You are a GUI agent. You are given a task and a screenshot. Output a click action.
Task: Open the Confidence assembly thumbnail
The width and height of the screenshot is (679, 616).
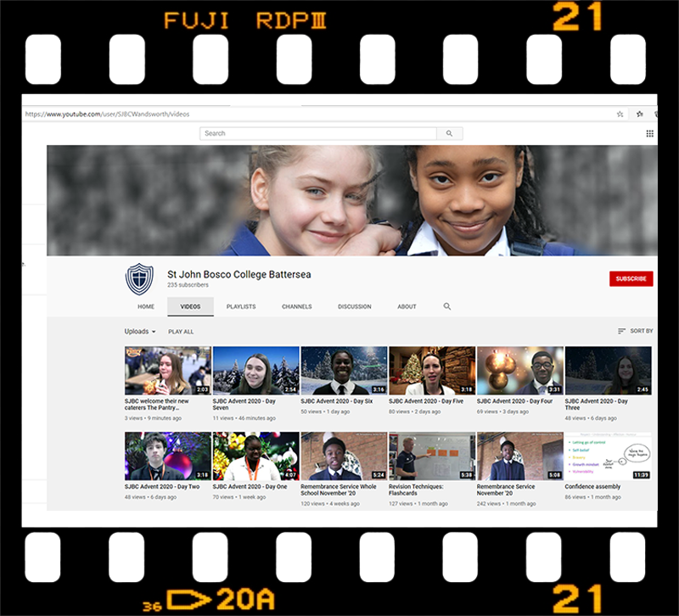(608, 456)
